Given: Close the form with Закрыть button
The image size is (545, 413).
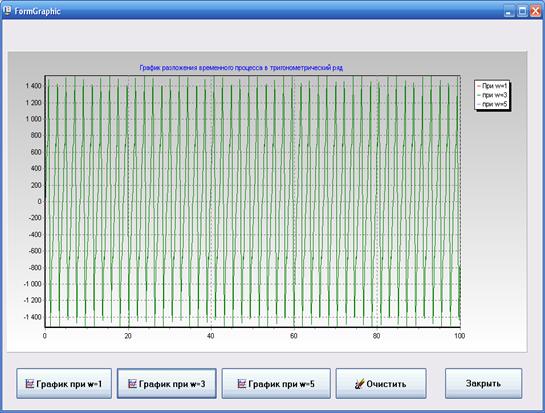Looking at the screenshot, I should point(483,383).
